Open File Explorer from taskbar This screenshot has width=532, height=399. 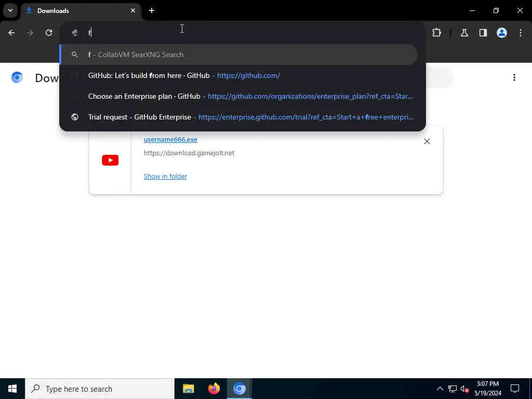coord(188,389)
